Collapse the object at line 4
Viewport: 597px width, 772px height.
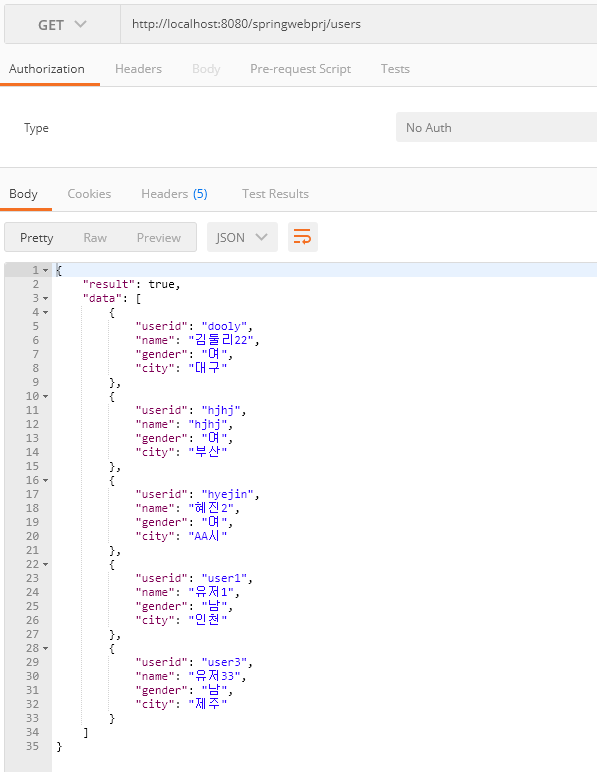45,313
